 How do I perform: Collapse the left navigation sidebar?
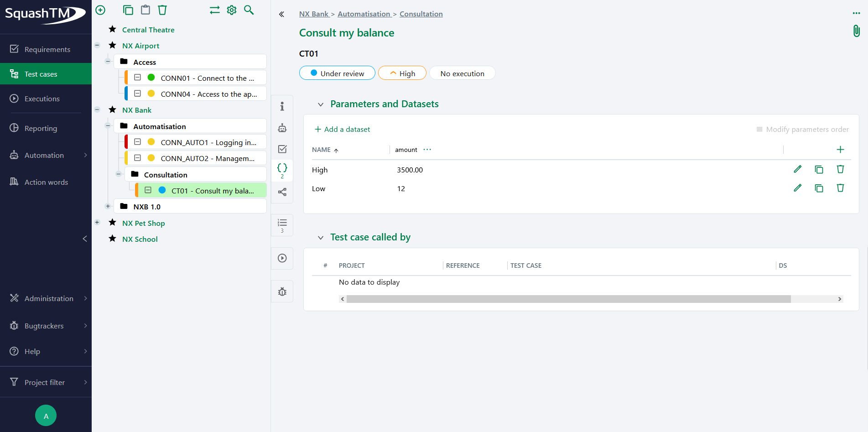85,239
